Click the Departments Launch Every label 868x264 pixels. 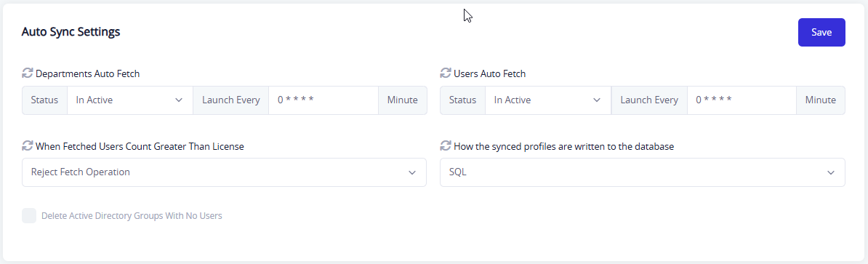coord(231,100)
